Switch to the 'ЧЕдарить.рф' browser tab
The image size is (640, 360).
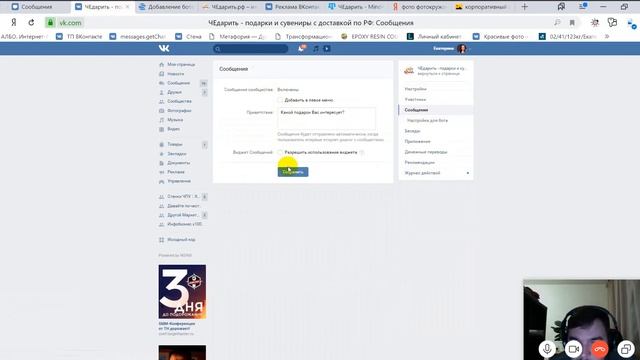(x=229, y=7)
